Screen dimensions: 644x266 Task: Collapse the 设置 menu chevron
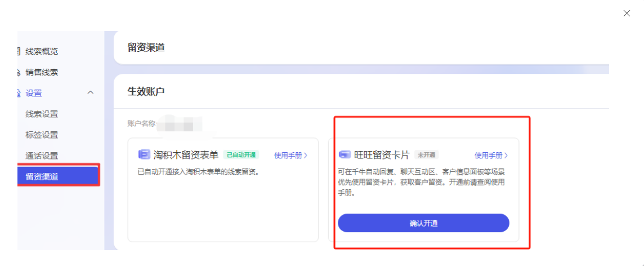(91, 93)
